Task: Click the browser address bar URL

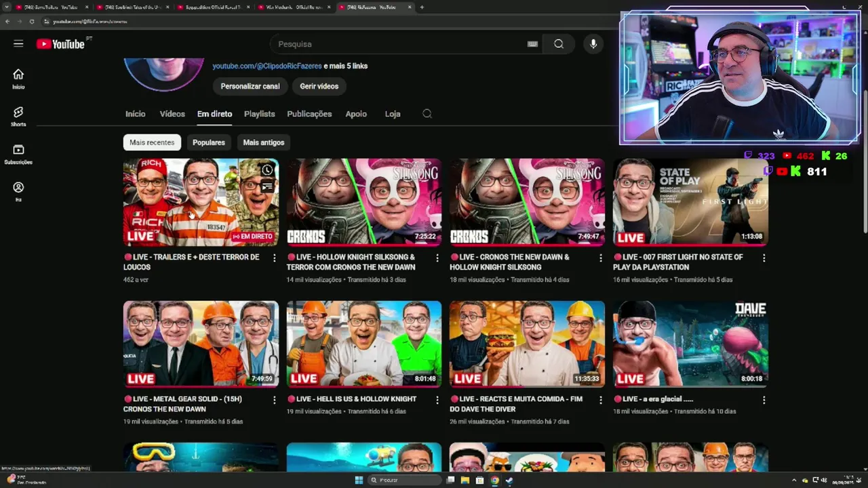Action: [x=90, y=21]
